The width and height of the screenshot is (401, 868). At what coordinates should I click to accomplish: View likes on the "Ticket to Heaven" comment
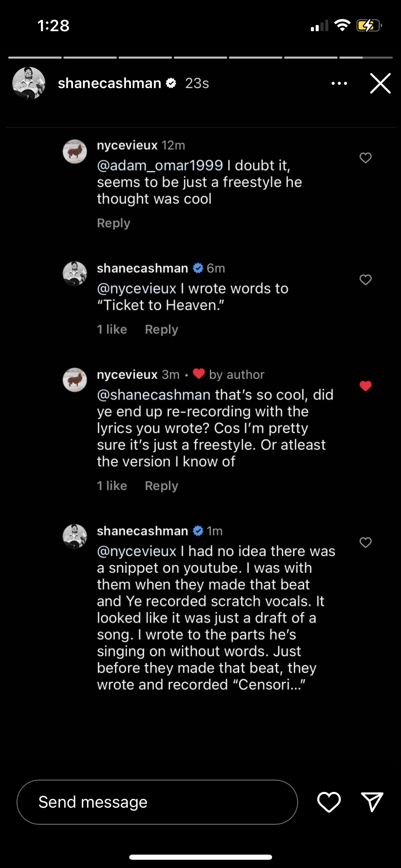point(112,329)
